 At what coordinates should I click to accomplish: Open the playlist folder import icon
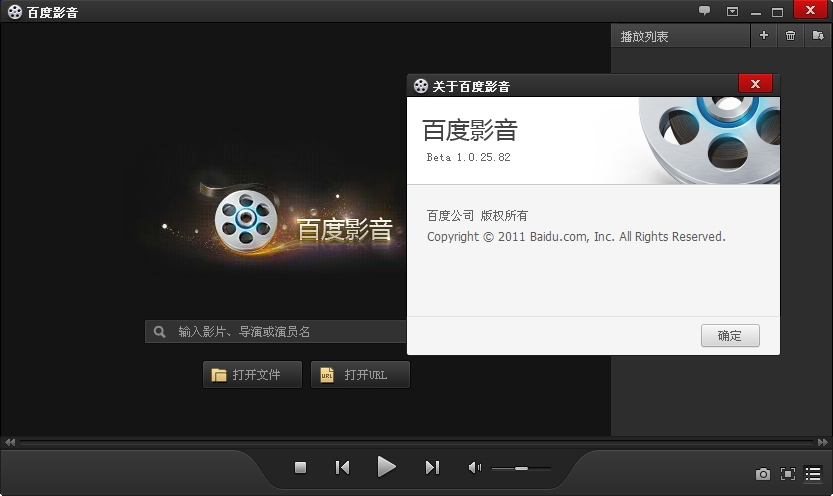[x=818, y=36]
